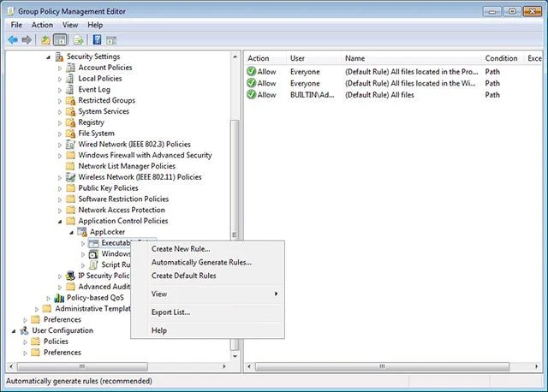Select the AppLocker node icon
548x392 pixels.
point(82,232)
